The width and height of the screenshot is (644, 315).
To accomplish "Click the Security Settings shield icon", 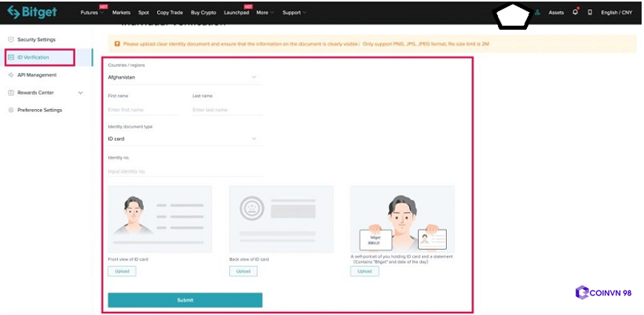I will point(10,39).
